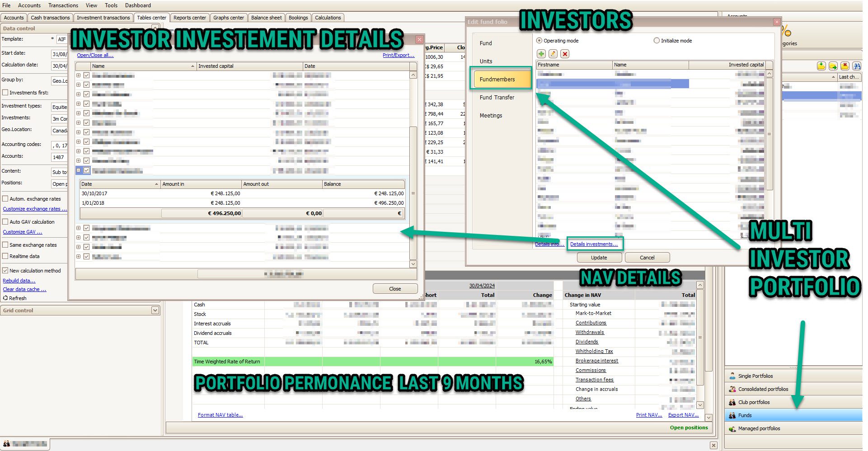868x451 pixels.
Task: Edit selected fundmember using the pencil icon
Action: (553, 53)
